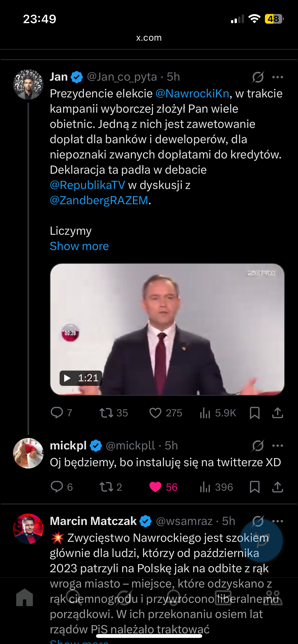The image size is (298, 644).
Task: Share Jan's post
Action: click(x=277, y=413)
